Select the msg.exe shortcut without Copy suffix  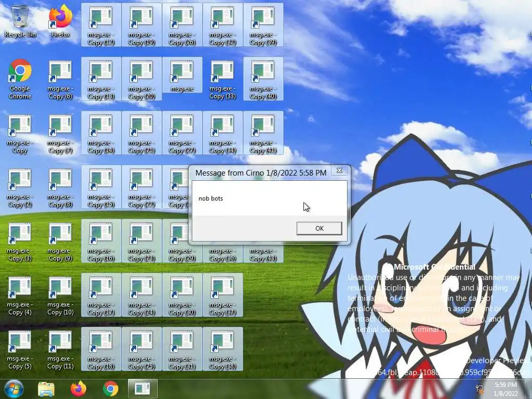(x=182, y=75)
